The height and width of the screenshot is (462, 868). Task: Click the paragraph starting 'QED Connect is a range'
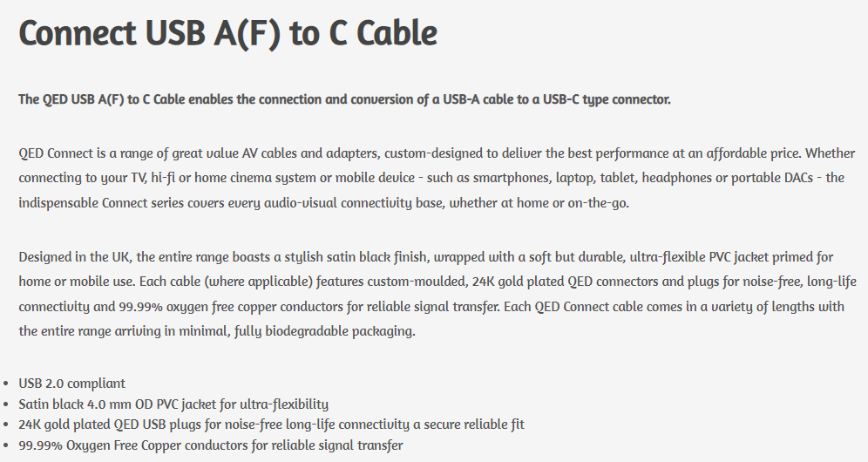click(x=429, y=178)
